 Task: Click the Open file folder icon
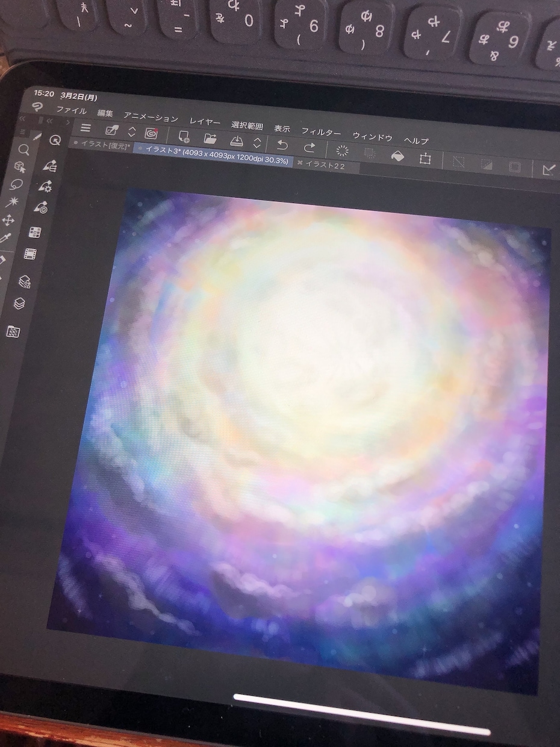tap(210, 139)
